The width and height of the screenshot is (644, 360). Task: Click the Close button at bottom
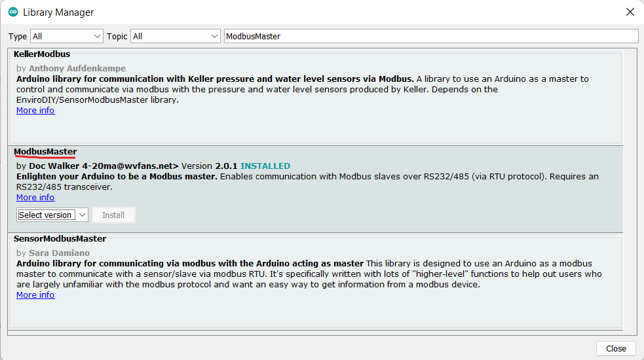tap(615, 349)
